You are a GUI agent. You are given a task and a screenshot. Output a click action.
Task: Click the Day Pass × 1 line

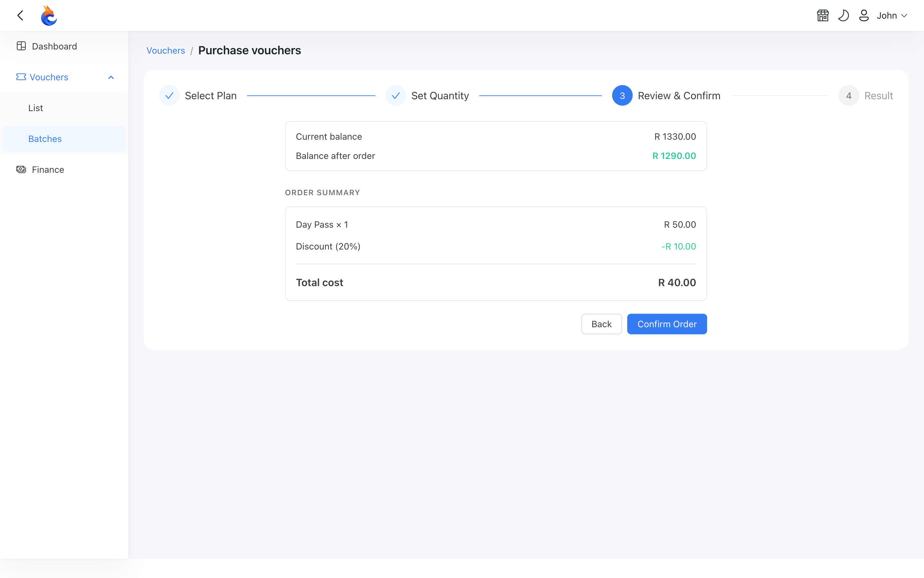click(x=322, y=225)
